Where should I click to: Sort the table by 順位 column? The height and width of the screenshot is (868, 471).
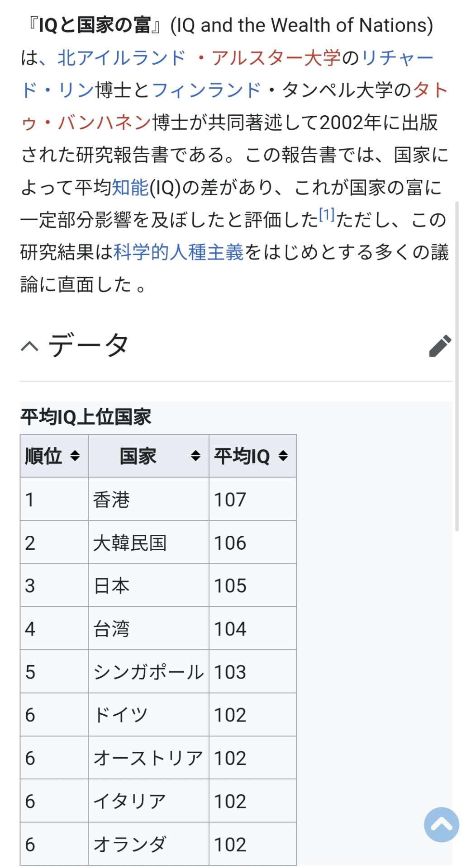(x=75, y=456)
